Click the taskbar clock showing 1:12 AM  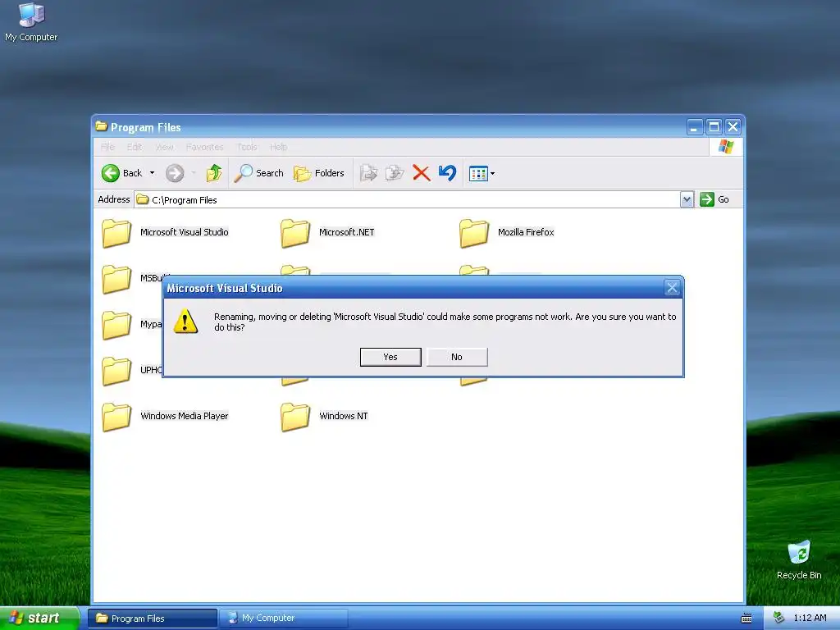tap(810, 619)
